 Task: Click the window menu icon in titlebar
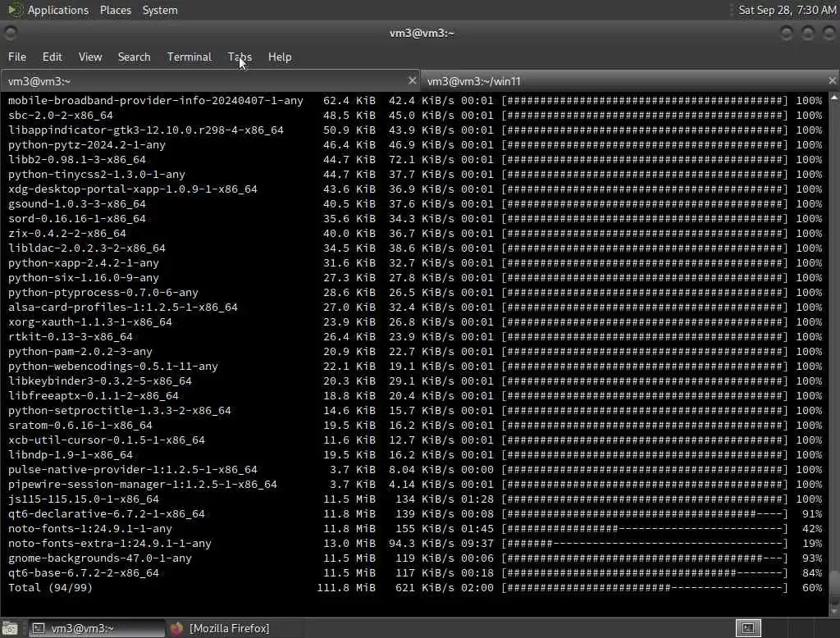pyautogui.click(x=10, y=34)
